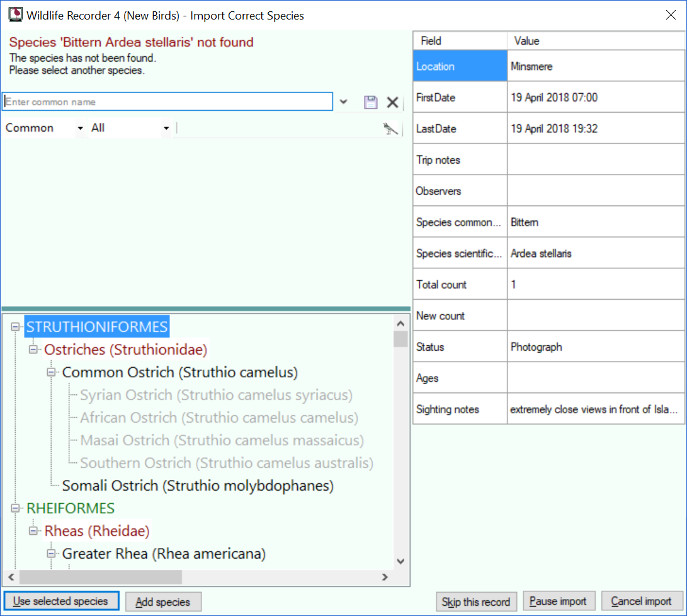The width and height of the screenshot is (687, 616).
Task: Select Ostriches (Struthionidae) in the tree
Action: (126, 350)
